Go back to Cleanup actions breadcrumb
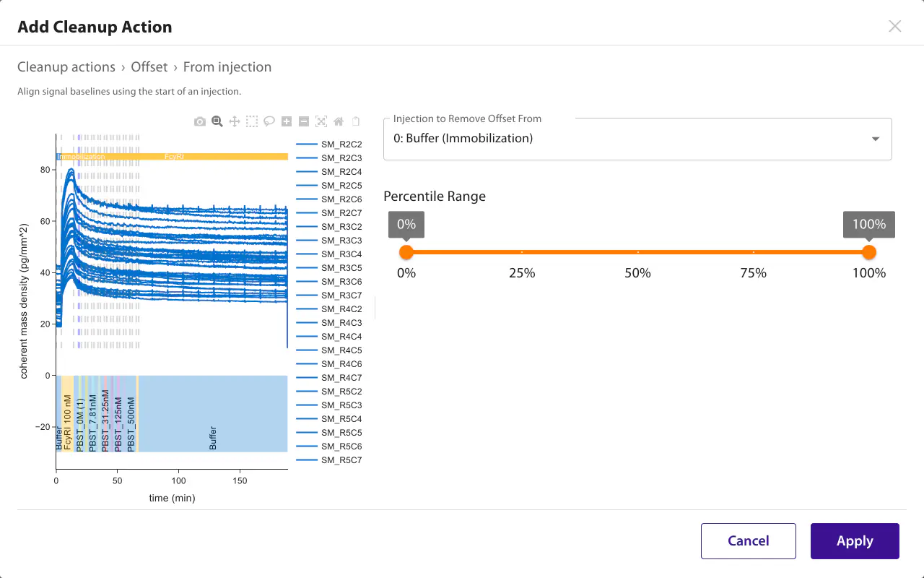Image resolution: width=924 pixels, height=578 pixels. (x=66, y=67)
